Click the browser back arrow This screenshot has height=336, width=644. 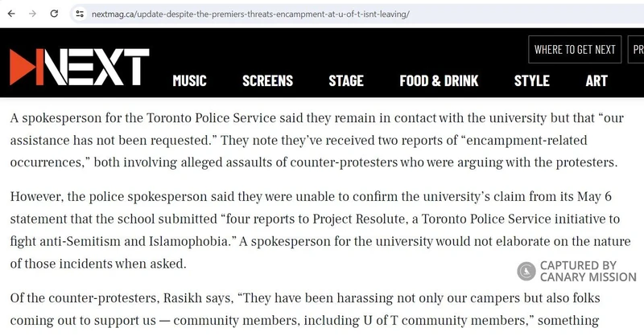click(11, 14)
